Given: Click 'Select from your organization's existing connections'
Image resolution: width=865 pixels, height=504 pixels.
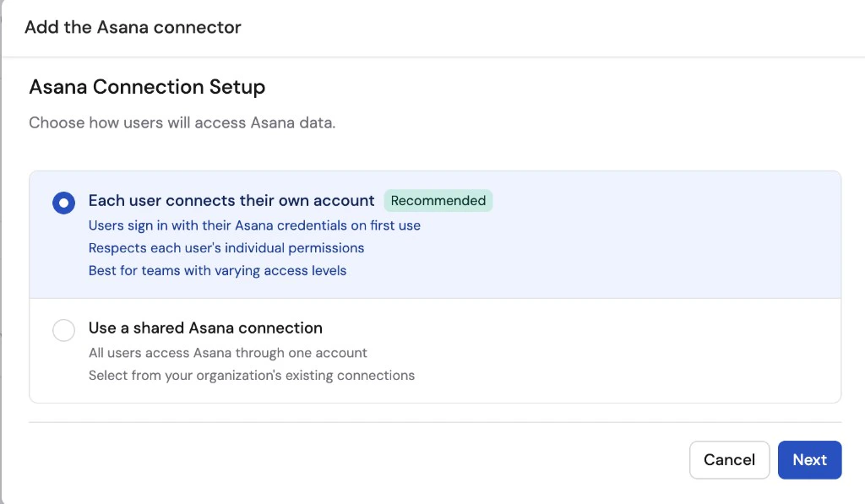Looking at the screenshot, I should [252, 375].
